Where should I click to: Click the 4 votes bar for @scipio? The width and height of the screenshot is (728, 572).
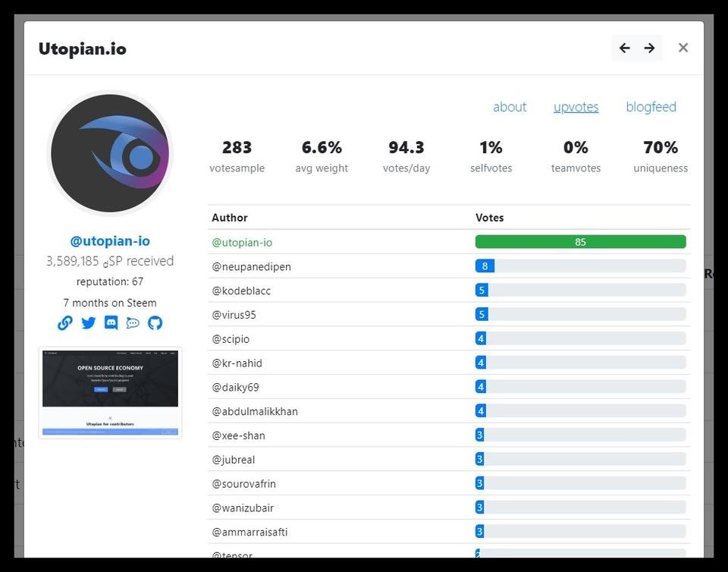pyautogui.click(x=481, y=338)
